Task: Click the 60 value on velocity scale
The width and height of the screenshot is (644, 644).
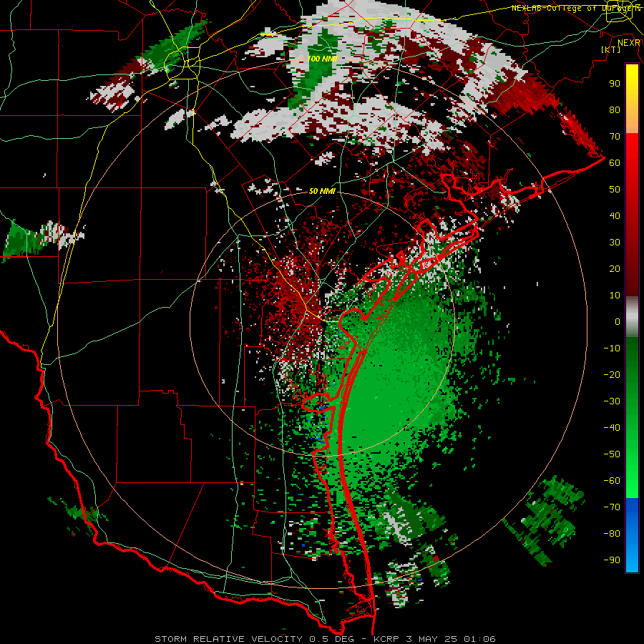Action: (615, 163)
